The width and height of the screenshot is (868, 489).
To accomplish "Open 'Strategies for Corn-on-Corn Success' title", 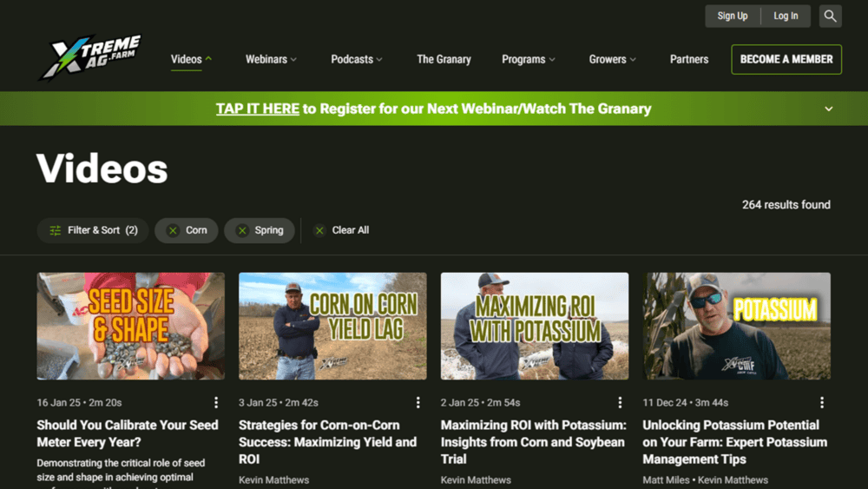I will (x=328, y=442).
